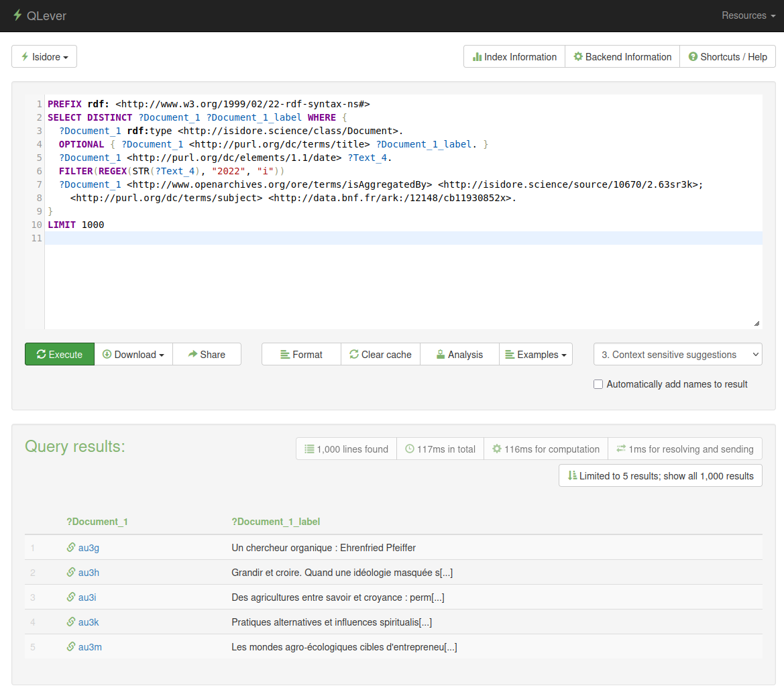784x696 pixels.
Task: Clear the query cache
Action: tap(380, 355)
